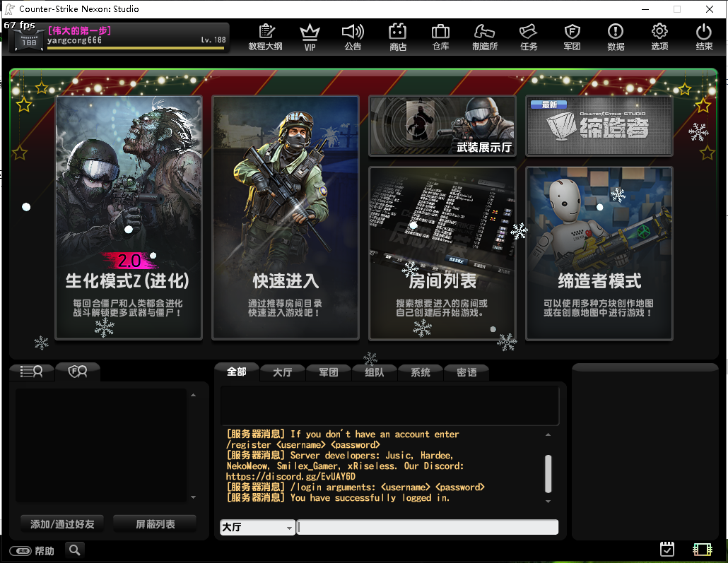Open the calendar check-in icon
Viewport: 728px width, 563px height.
[x=667, y=549]
